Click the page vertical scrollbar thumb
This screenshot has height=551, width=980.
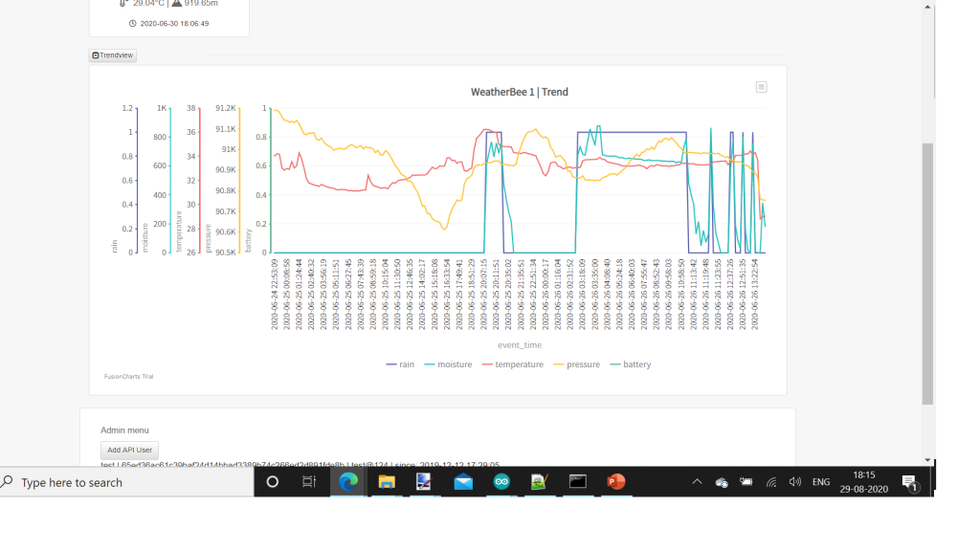pos(927,273)
